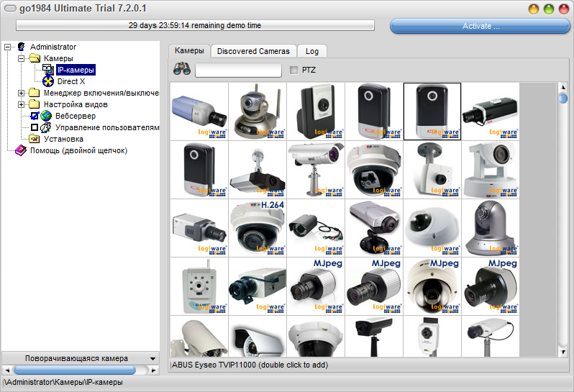This screenshot has width=574, height=392.
Task: Select the black and white box camera ending first row
Action: click(x=491, y=111)
